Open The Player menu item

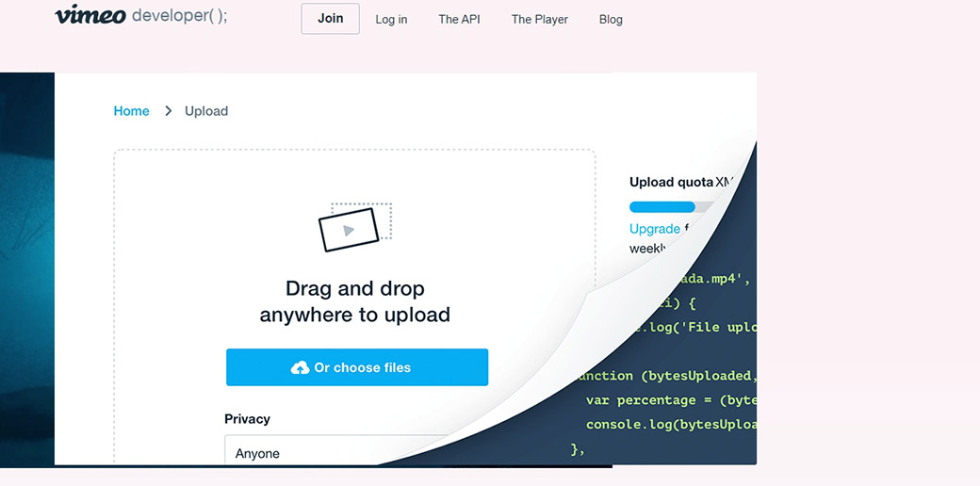coord(539,19)
